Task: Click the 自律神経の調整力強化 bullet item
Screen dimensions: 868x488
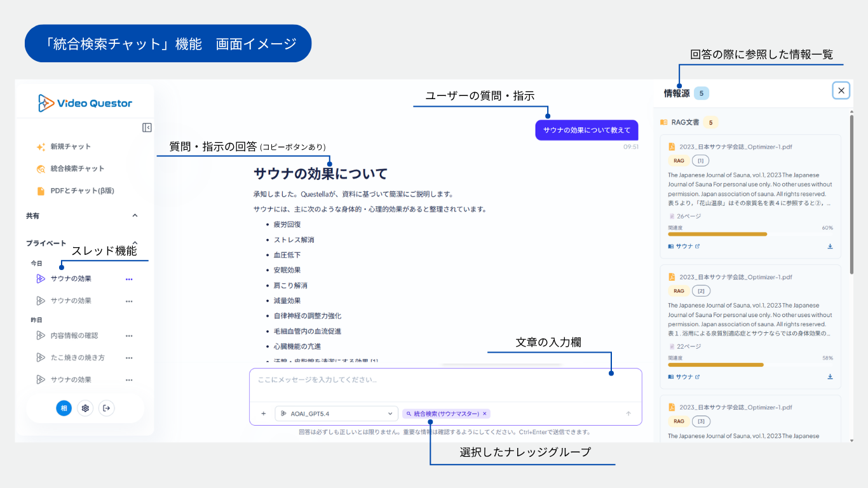Action: 308,316
